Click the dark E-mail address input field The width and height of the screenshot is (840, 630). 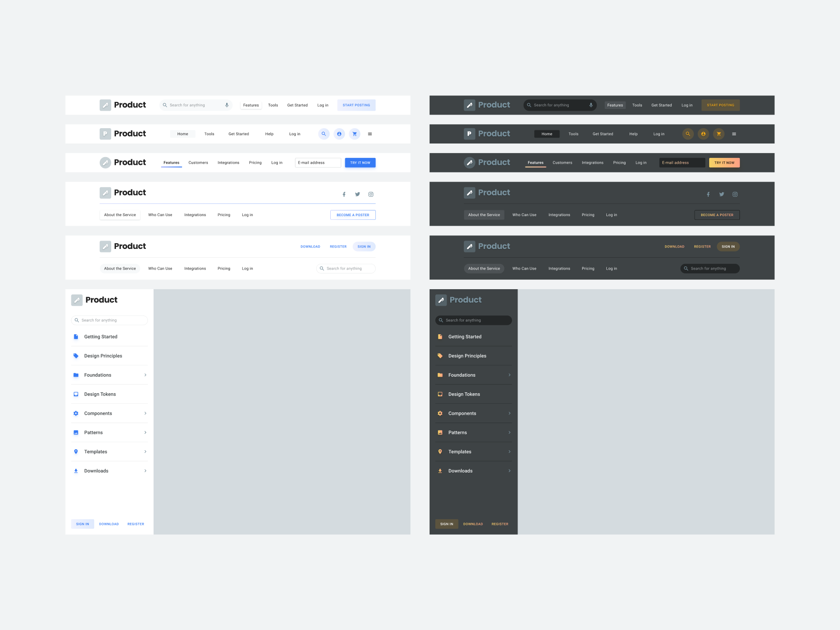[x=682, y=163]
